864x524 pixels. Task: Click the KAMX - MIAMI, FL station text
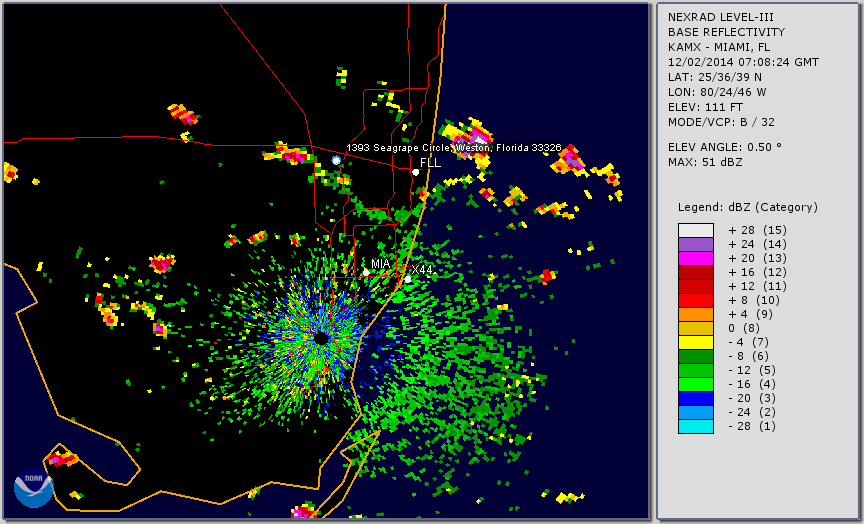pyautogui.click(x=719, y=47)
